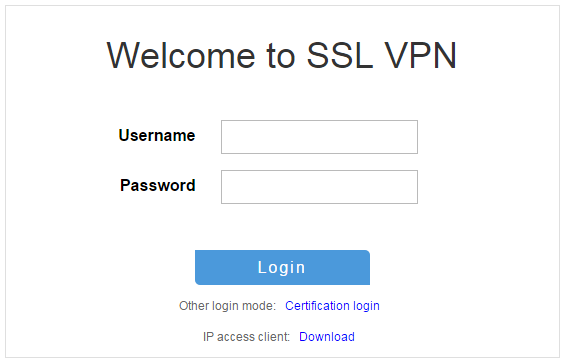Click the bold Password label
The image size is (566, 362).
pyautogui.click(x=158, y=185)
